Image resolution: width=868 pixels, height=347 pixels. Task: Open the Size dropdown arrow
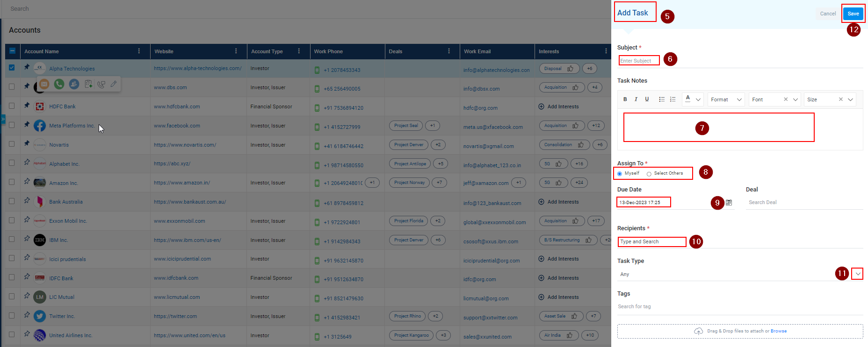tap(850, 99)
